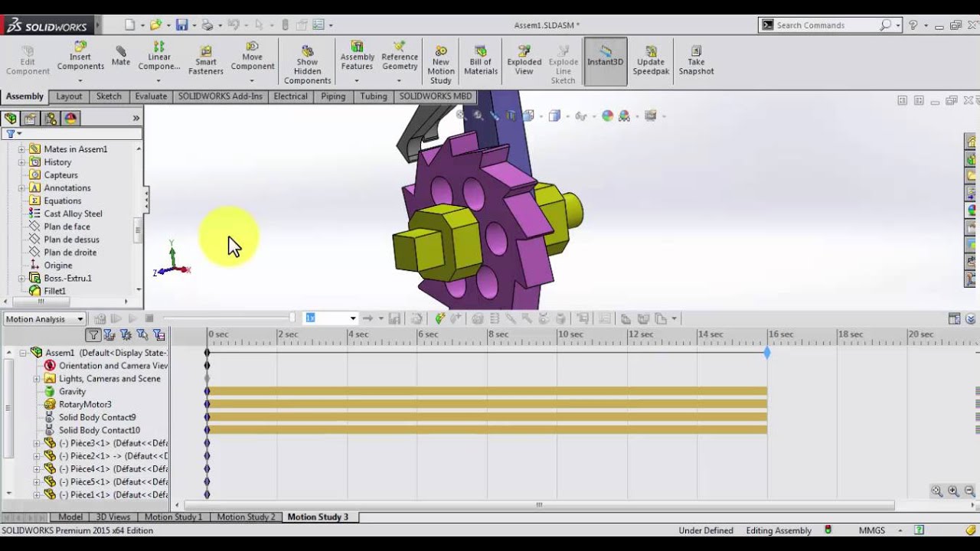The image size is (980, 551).
Task: Switch to Motion Study 2 tab
Action: point(246,517)
